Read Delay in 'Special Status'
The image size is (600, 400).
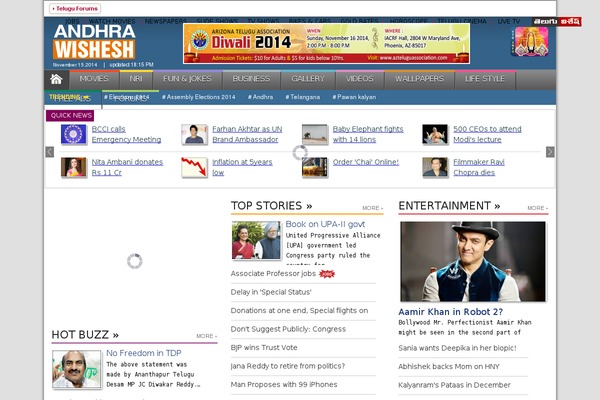point(271,292)
